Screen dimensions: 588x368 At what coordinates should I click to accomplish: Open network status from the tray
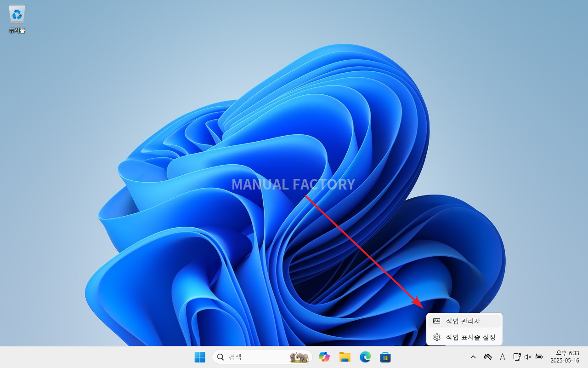[x=517, y=357]
